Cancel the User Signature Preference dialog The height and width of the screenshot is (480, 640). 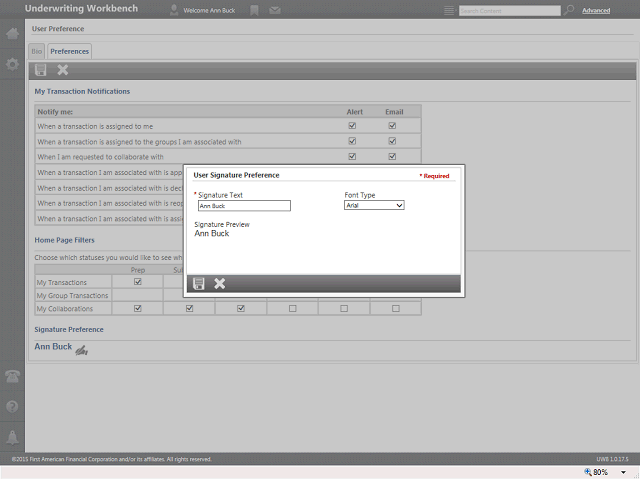[x=220, y=284]
